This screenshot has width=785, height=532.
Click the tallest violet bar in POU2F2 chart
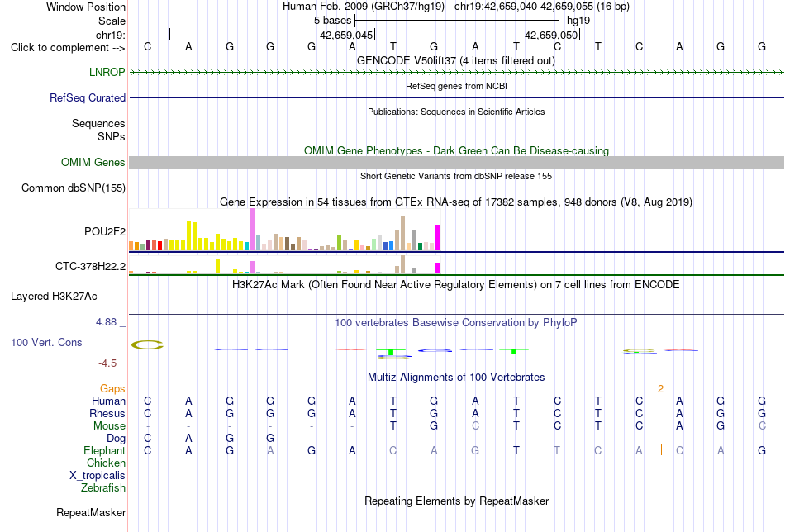click(252, 229)
